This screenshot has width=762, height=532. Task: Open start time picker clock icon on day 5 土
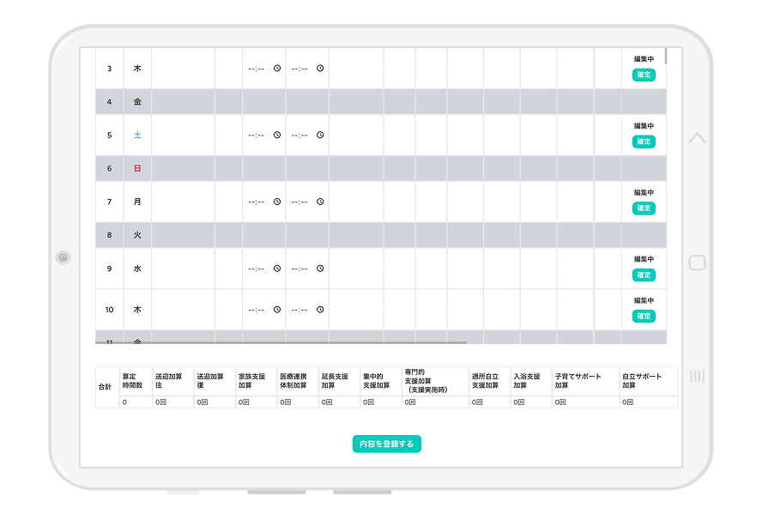click(x=277, y=136)
